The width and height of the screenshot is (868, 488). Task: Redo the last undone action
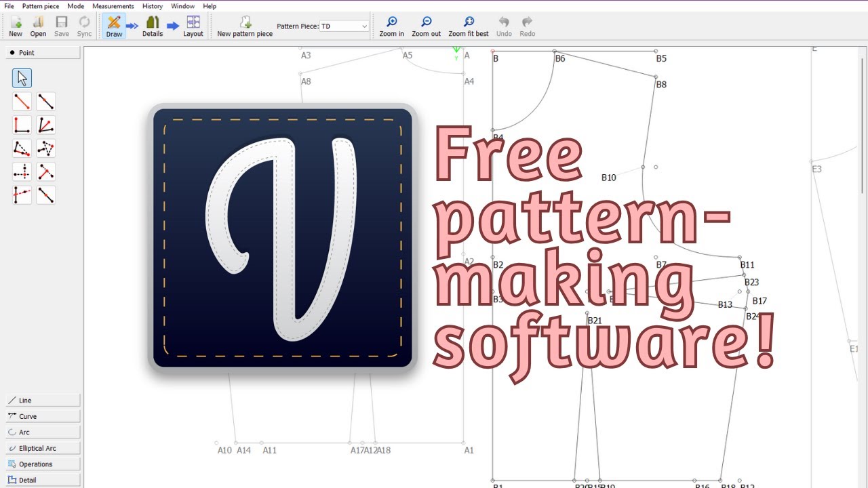click(x=527, y=26)
